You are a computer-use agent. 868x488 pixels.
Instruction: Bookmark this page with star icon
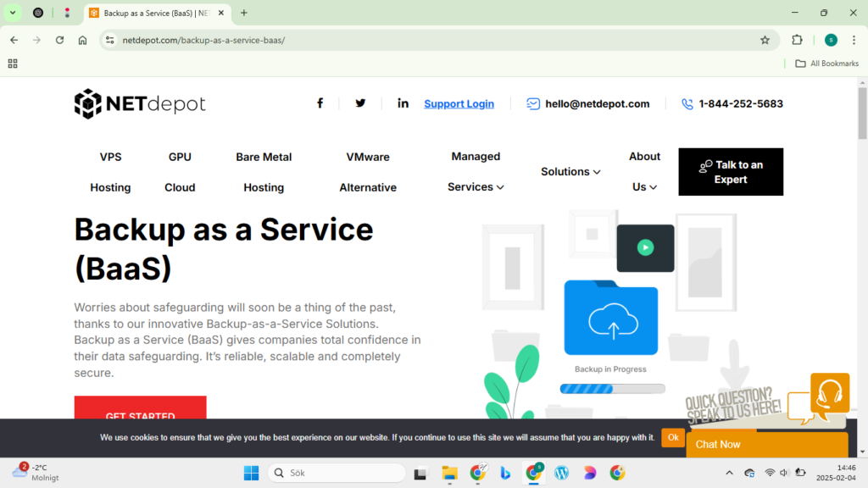[x=765, y=40]
